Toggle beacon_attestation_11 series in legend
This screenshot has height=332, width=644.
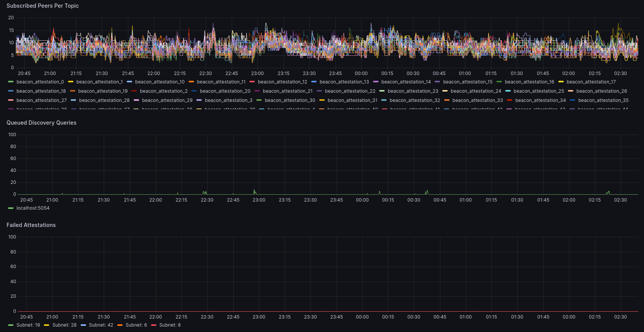coord(221,82)
